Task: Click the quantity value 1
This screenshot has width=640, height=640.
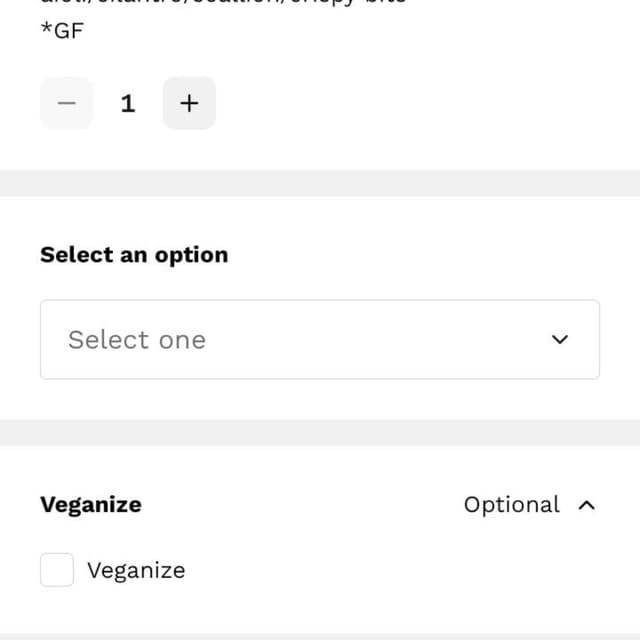Action: click(x=128, y=103)
